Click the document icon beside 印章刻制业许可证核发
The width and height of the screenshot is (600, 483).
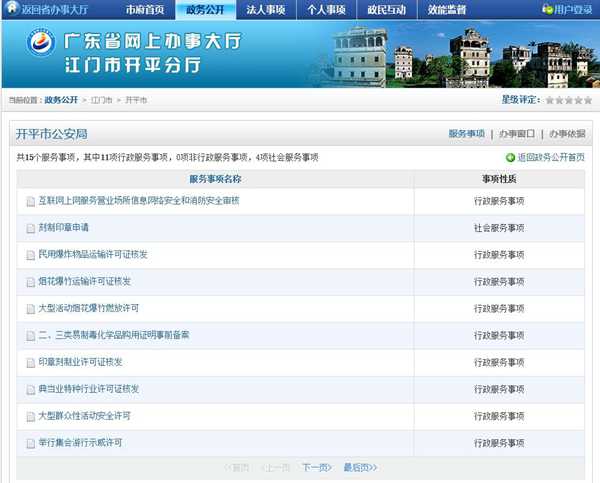tap(30, 362)
